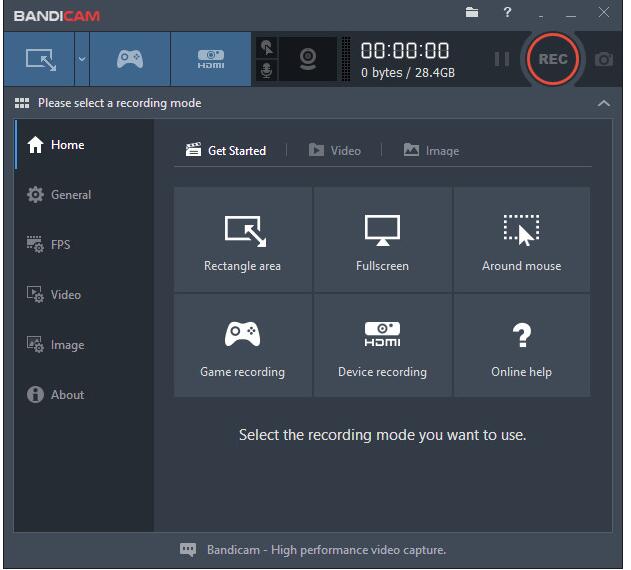Click the speech bubble icon in footer
Viewport: 631px width, 570px height.
click(188, 549)
